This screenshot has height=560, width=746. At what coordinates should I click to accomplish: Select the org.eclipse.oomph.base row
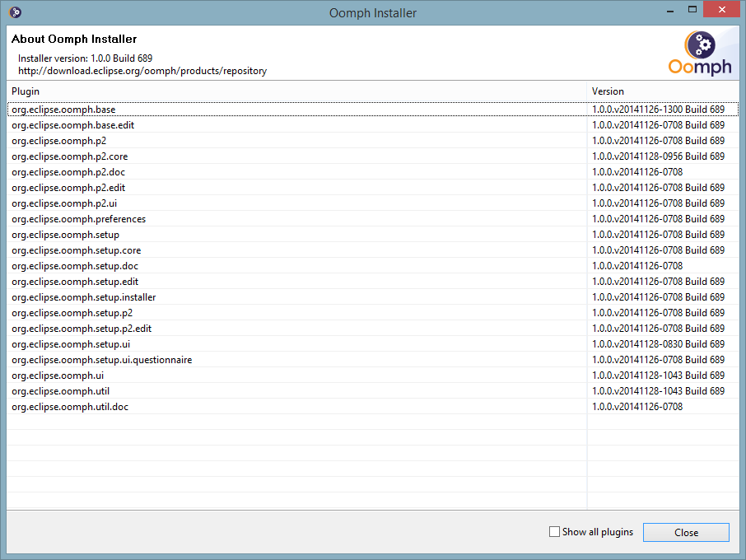point(373,110)
